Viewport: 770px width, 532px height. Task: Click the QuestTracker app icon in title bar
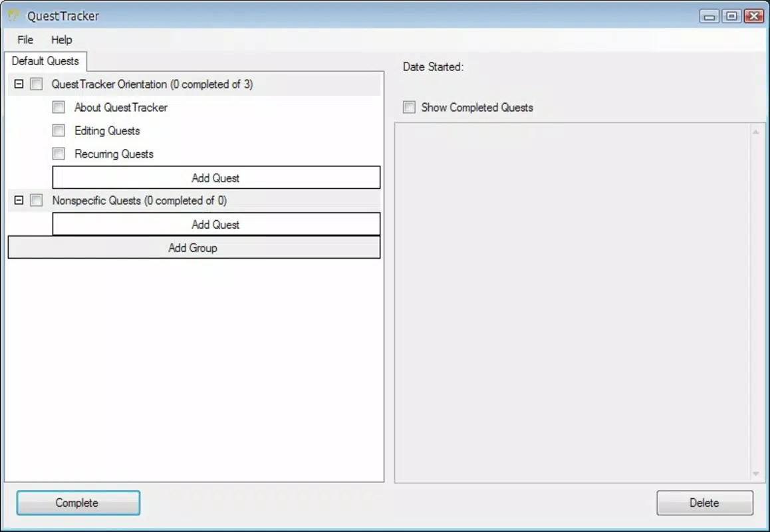(13, 16)
